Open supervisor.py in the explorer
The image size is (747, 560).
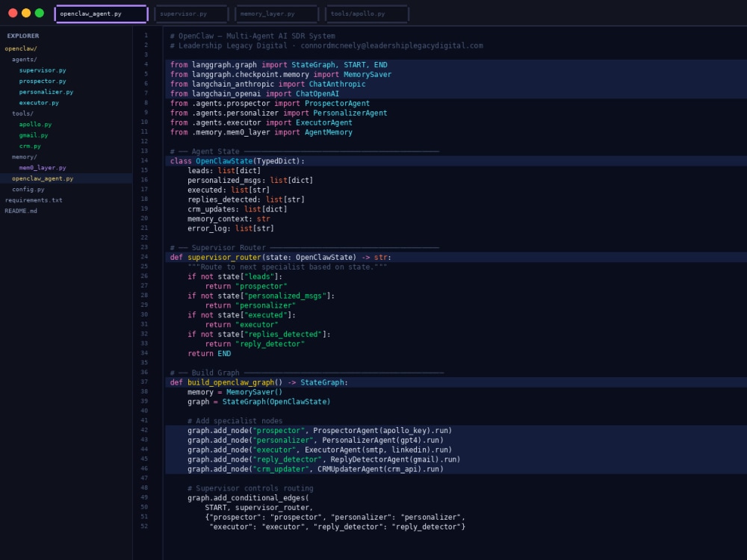pyautogui.click(x=43, y=70)
